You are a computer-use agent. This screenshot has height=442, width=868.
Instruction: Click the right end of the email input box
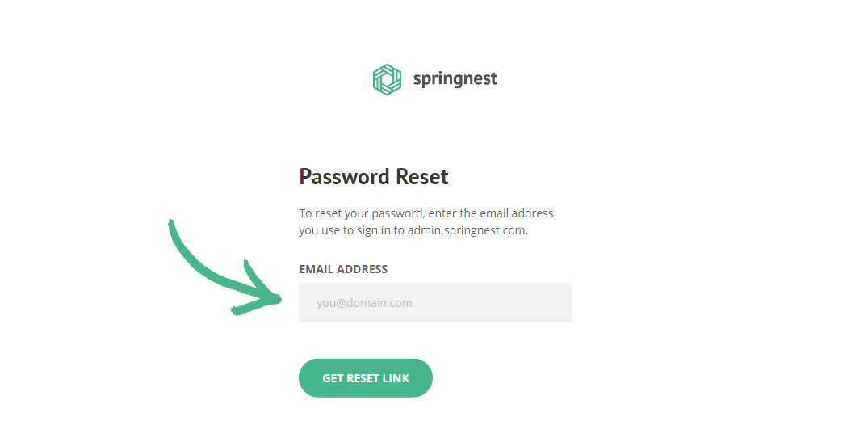pos(557,303)
